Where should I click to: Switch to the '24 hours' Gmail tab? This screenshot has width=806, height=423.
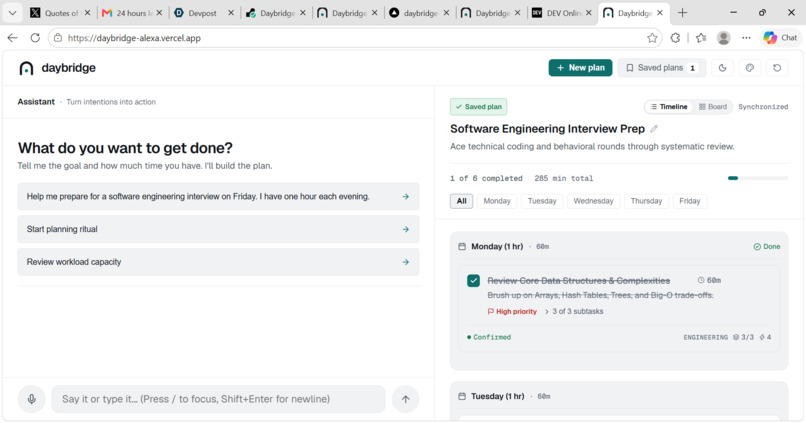click(x=130, y=13)
